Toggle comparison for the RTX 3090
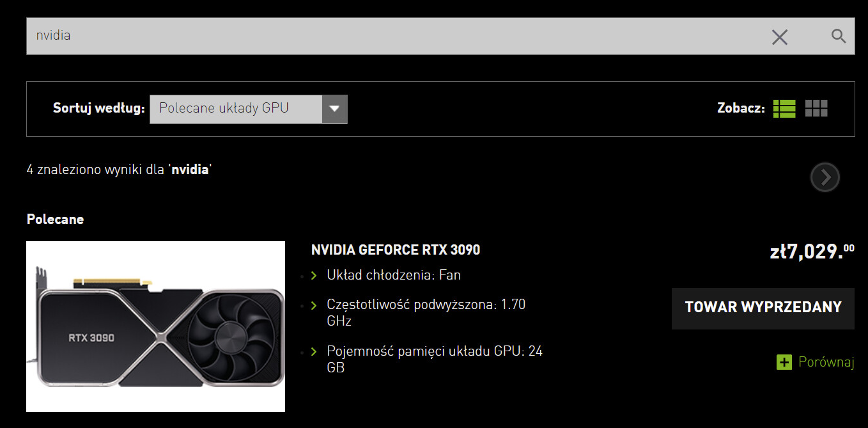This screenshot has width=868, height=428. [816, 362]
